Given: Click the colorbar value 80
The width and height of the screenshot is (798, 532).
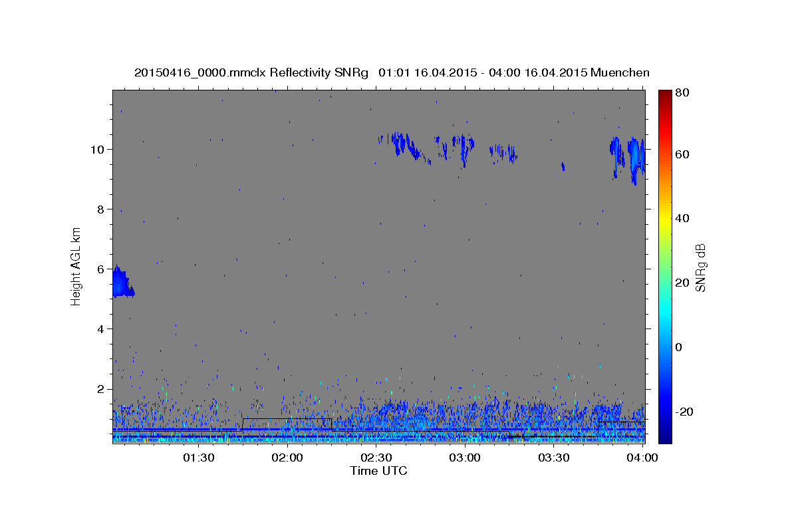Looking at the screenshot, I should [682, 94].
